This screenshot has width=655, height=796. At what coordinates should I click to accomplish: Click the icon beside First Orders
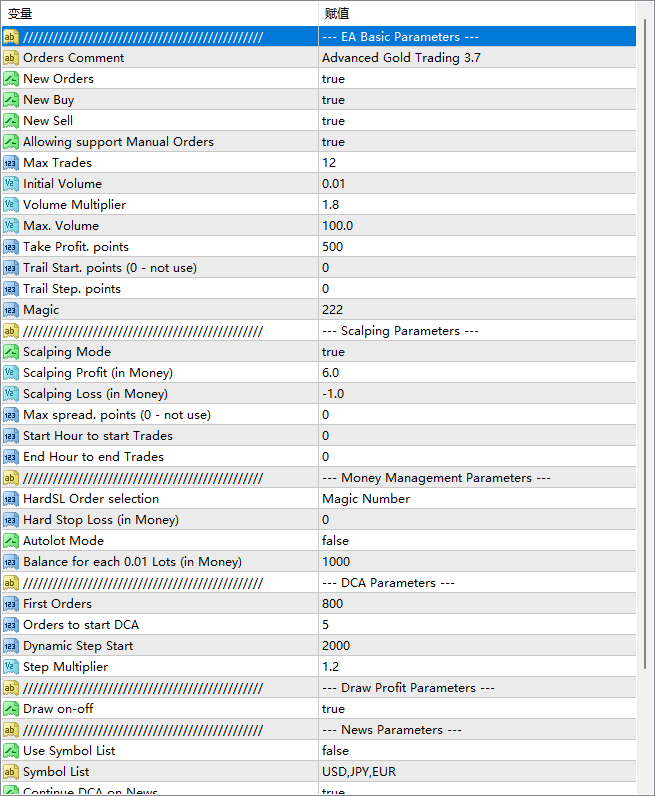11,604
